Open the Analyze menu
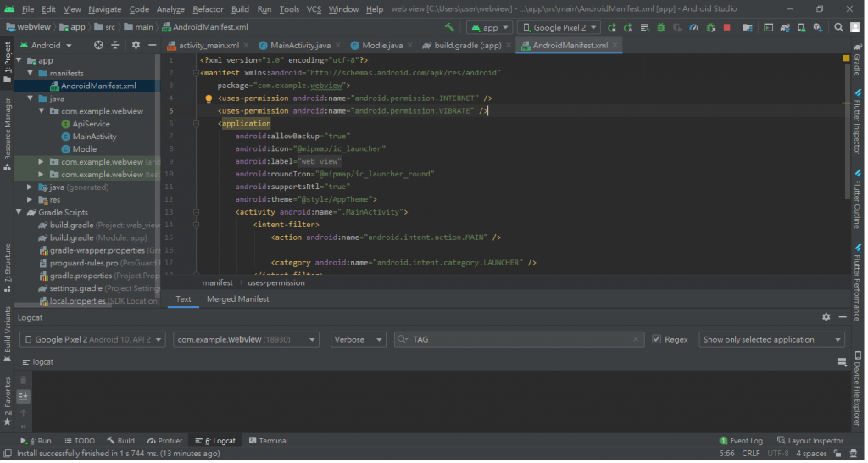868x463 pixels. tap(171, 9)
